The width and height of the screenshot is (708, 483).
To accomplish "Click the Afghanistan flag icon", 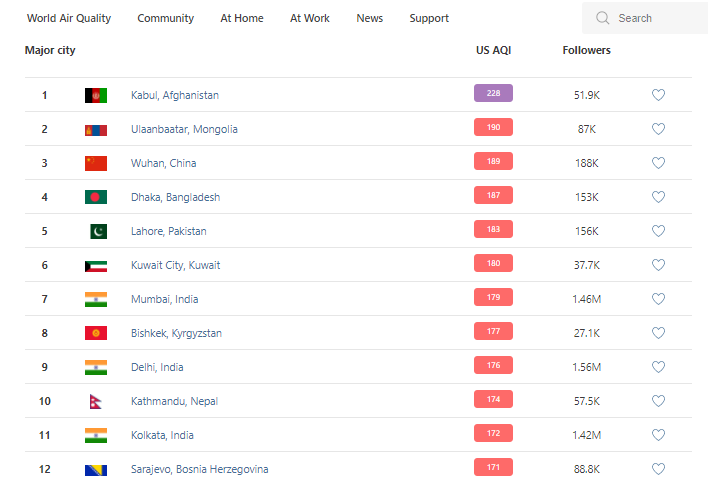I will pos(96,95).
